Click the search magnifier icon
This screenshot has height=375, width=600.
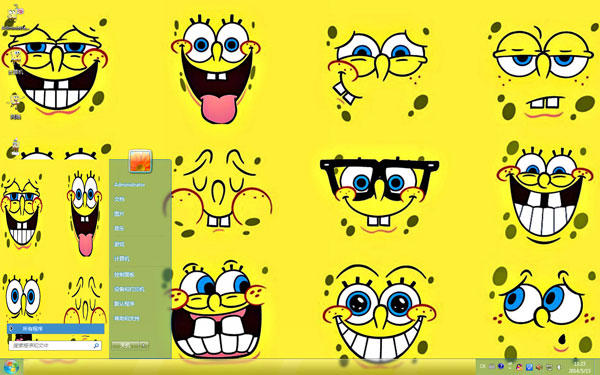pos(96,346)
